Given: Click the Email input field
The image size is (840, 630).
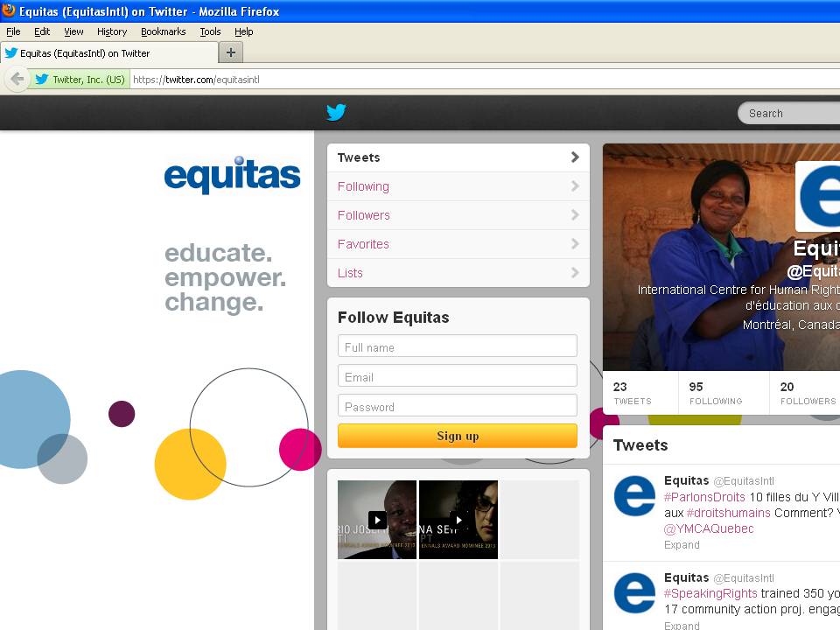Looking at the screenshot, I should (x=458, y=375).
